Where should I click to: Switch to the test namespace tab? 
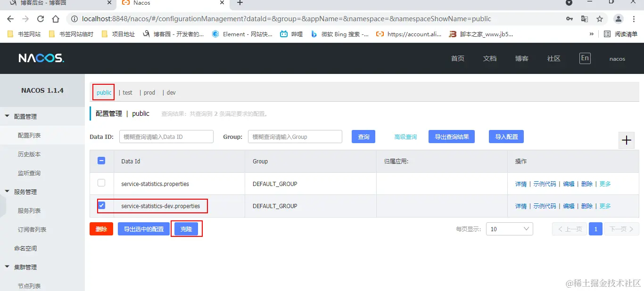click(x=128, y=92)
